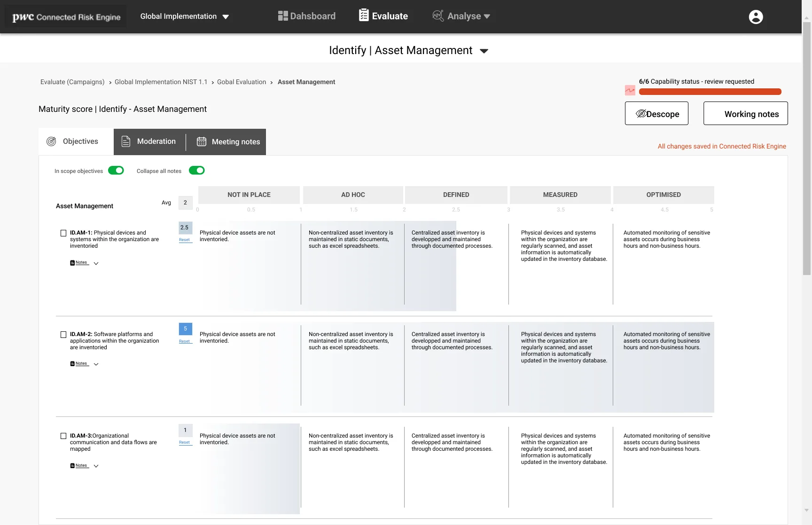The image size is (812, 525).
Task: Click the MEASURED column header
Action: (560, 195)
